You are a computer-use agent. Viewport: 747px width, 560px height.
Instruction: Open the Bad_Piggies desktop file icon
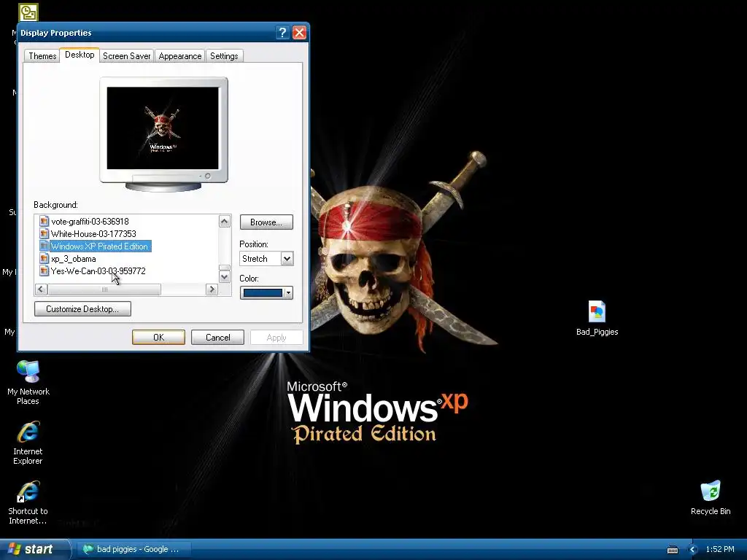coord(597,312)
